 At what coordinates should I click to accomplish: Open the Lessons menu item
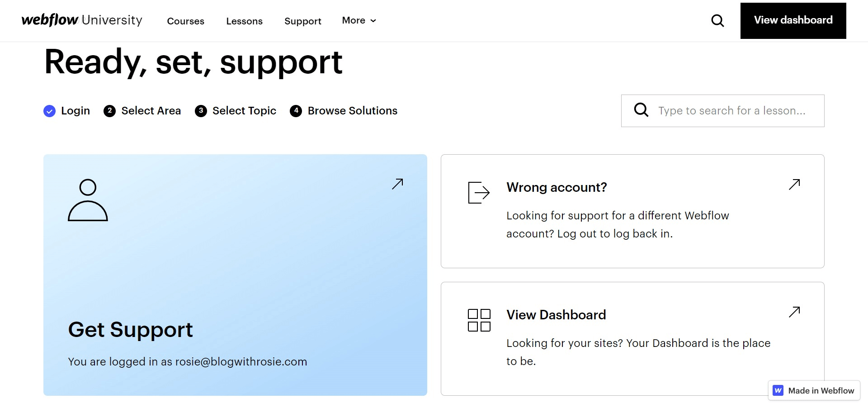[x=244, y=21]
